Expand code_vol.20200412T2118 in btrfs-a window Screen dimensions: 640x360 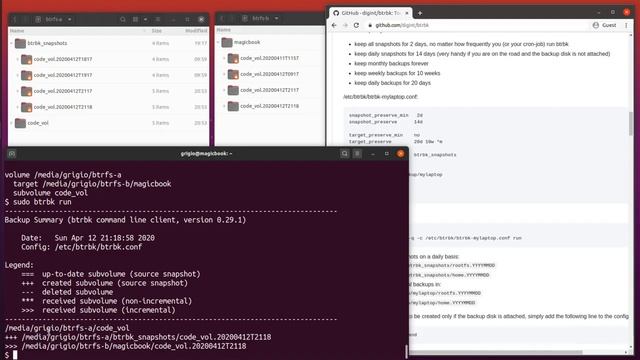pyautogui.click(x=18, y=107)
